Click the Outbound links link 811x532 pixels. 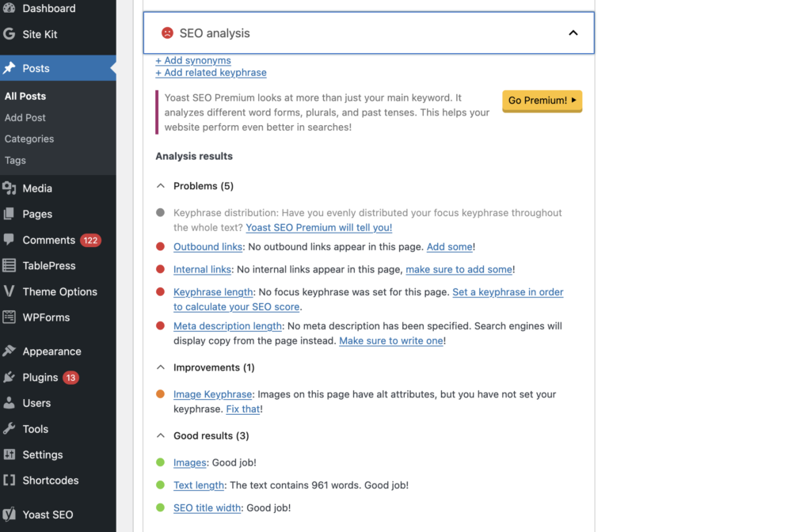click(208, 247)
